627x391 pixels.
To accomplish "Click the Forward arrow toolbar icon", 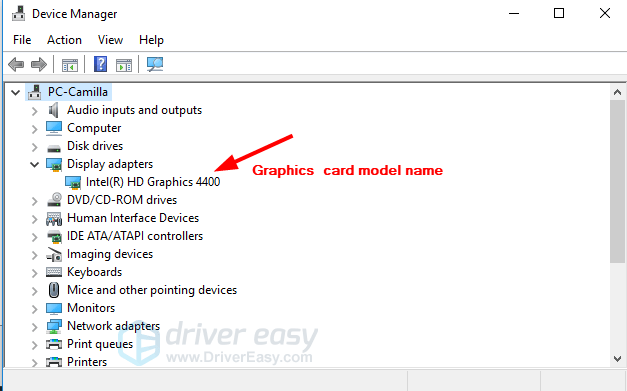I will 39,64.
